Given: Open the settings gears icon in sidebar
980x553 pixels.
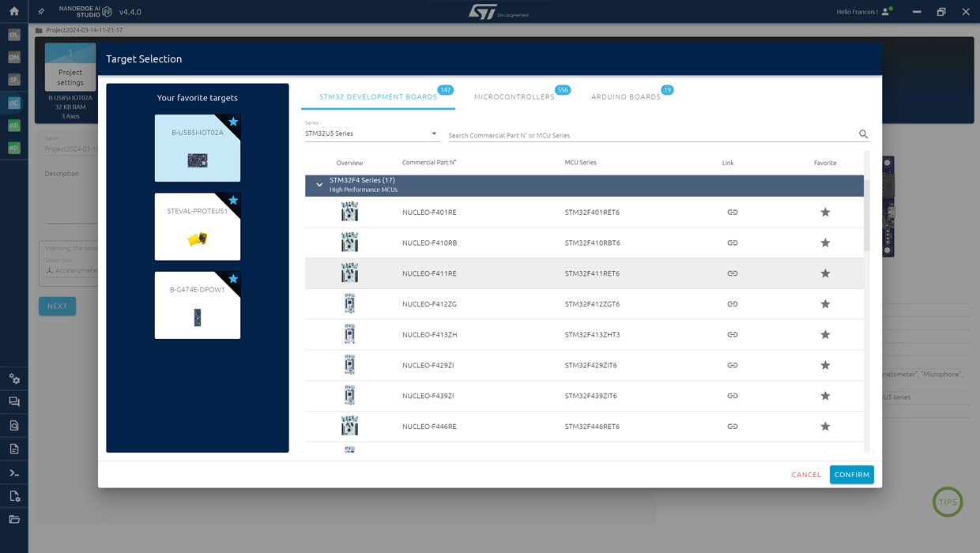Looking at the screenshot, I should tap(14, 378).
